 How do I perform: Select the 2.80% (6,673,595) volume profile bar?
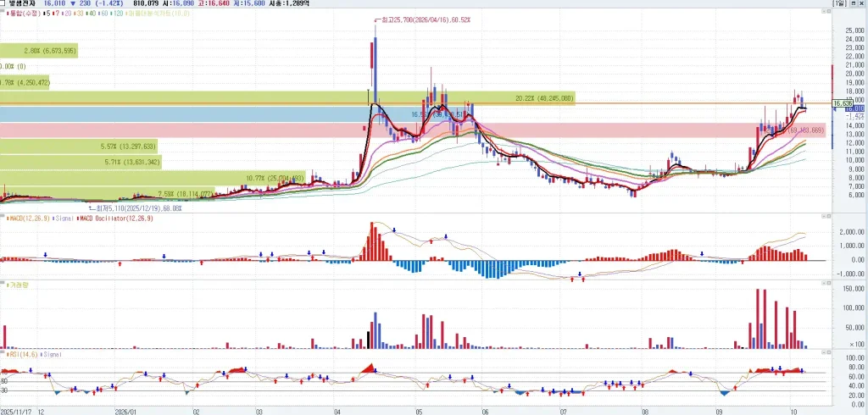click(39, 51)
